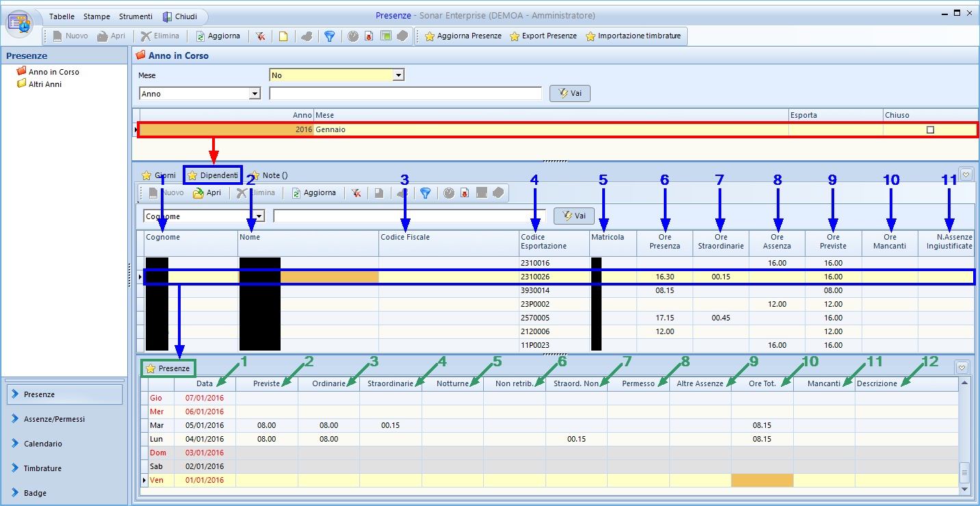The width and height of the screenshot is (980, 506).
Task: Click Apri in the Dipendenti toolbar
Action: (x=207, y=193)
